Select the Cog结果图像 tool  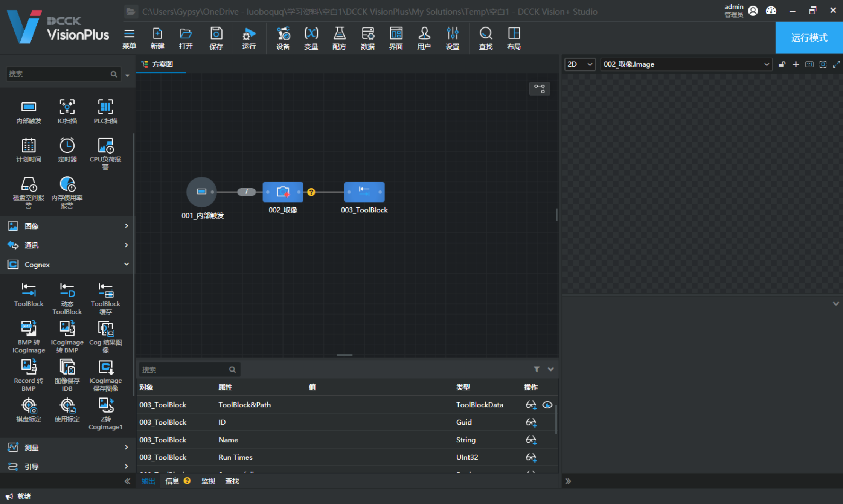click(x=105, y=337)
